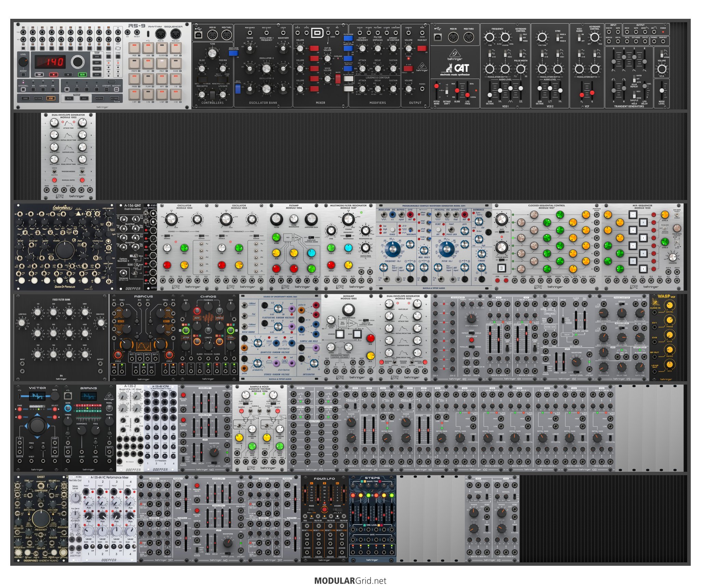Click the USB port on Brains module
Screen dimensions: 701x588
tap(67, 396)
